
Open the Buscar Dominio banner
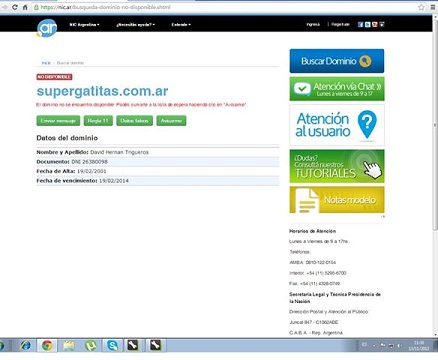(337, 61)
